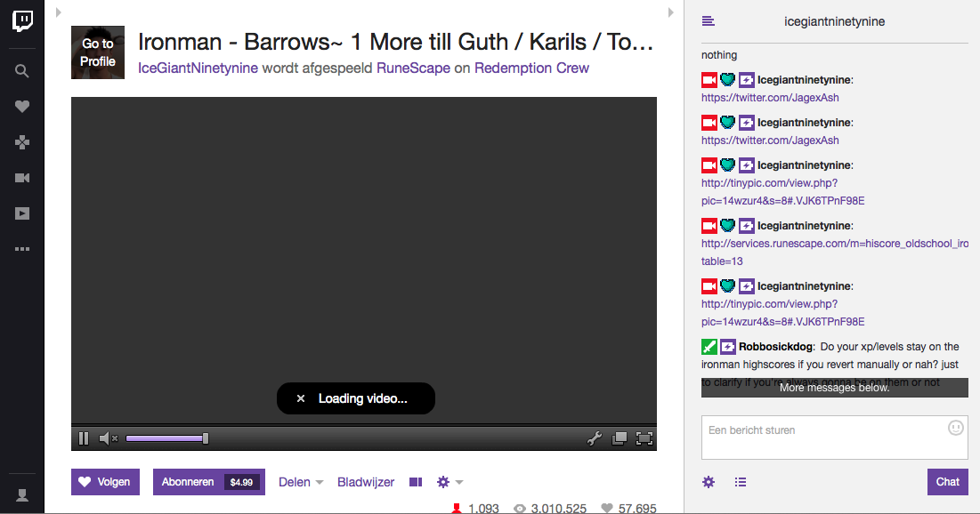Pop out the video player
Screen dimensions: 980x514
click(620, 438)
